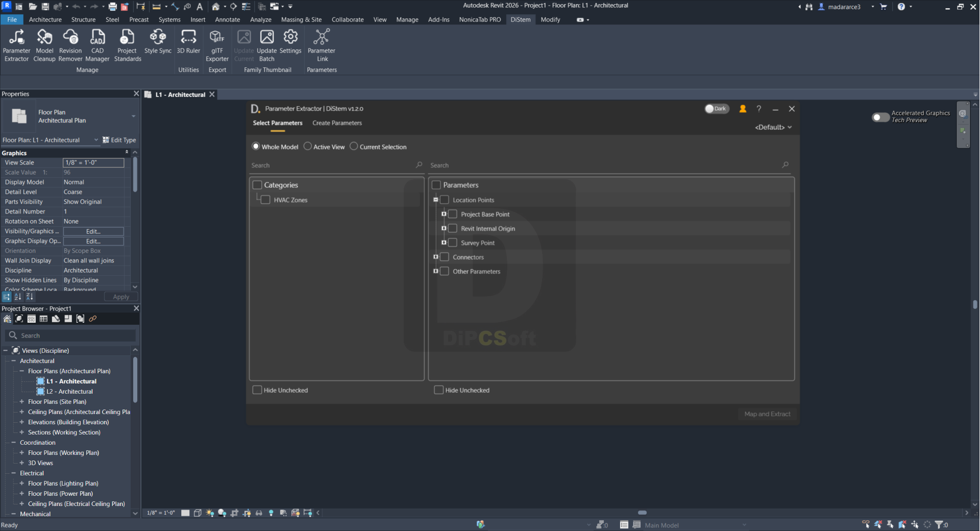Activate the 3D Ruler utility
Viewport: 980px width, 531px height.
tap(188, 41)
